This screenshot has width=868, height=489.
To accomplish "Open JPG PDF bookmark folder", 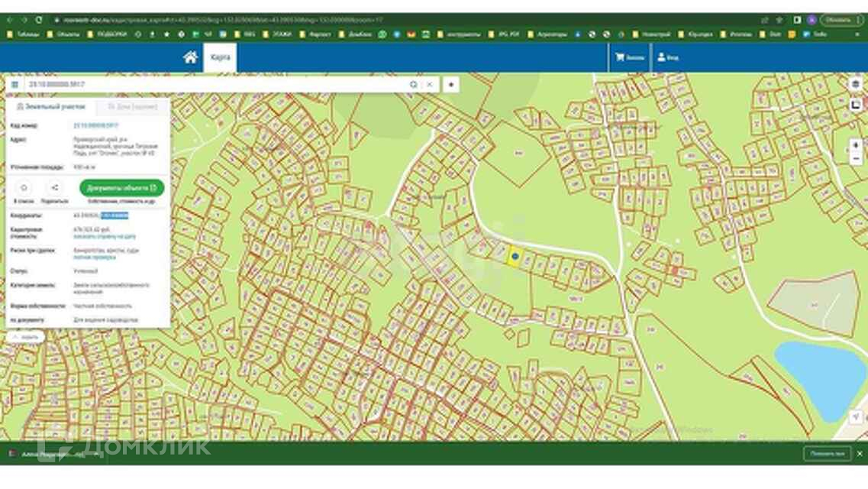I will 504,34.
